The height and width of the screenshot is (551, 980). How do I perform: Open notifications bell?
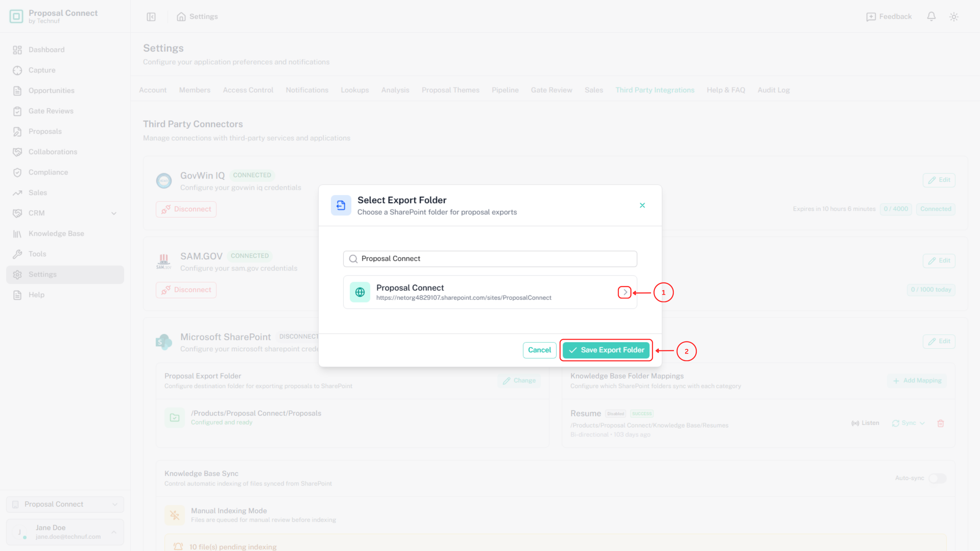coord(931,17)
